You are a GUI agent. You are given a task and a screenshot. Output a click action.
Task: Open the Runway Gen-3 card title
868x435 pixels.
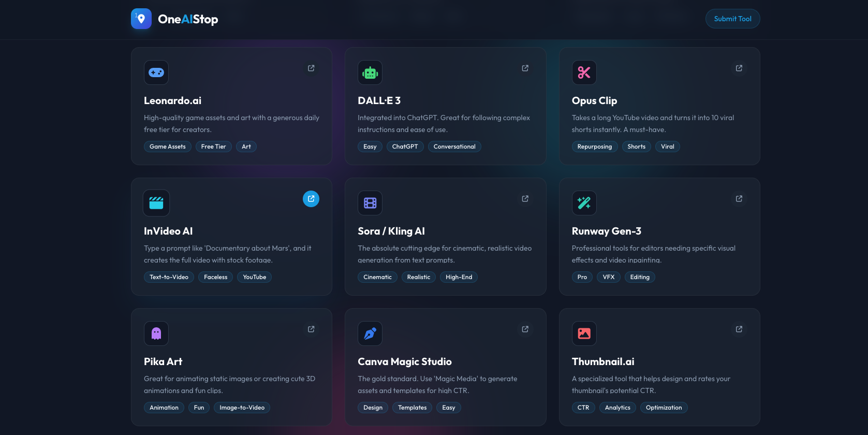(607, 231)
